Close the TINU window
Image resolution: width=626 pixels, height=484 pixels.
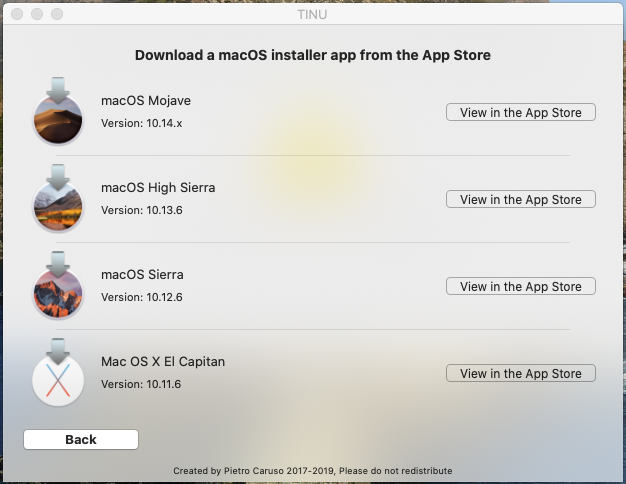[17, 14]
